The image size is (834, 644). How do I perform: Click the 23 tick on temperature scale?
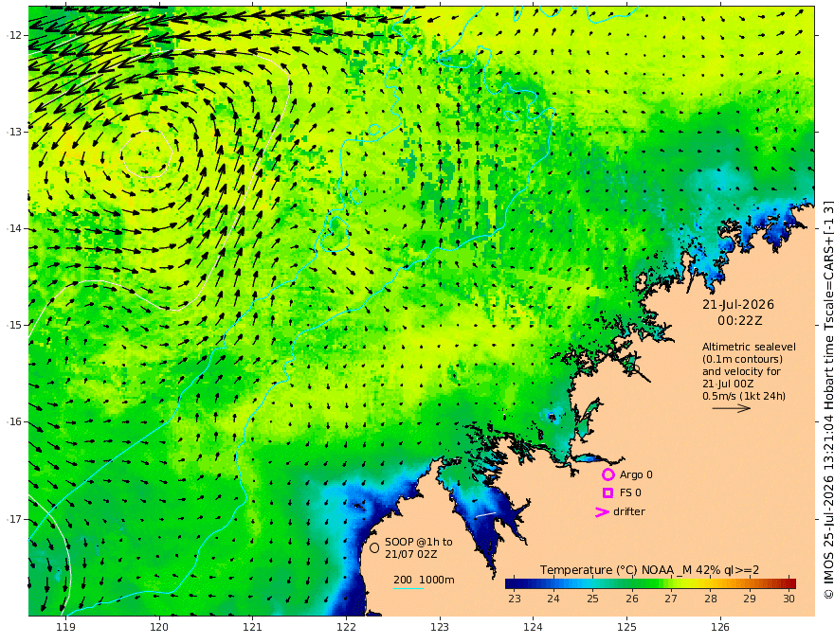point(515,599)
